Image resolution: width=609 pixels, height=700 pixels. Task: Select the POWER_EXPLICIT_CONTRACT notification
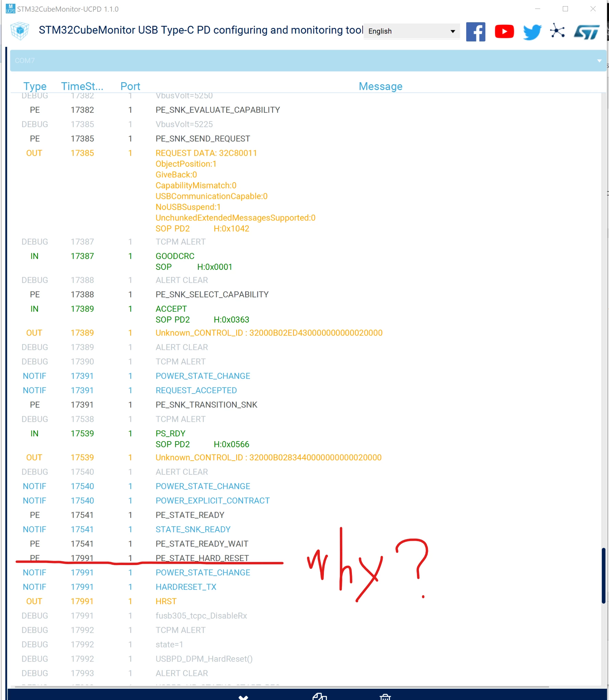(x=213, y=501)
